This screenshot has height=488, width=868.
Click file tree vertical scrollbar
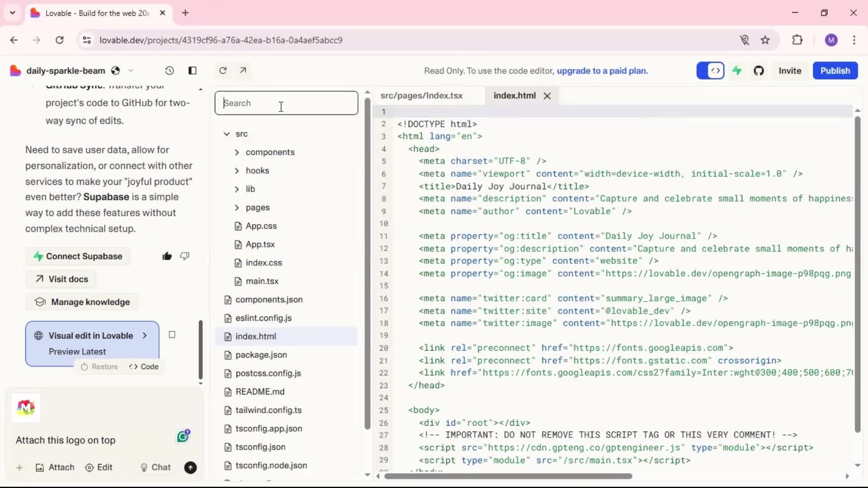click(368, 263)
